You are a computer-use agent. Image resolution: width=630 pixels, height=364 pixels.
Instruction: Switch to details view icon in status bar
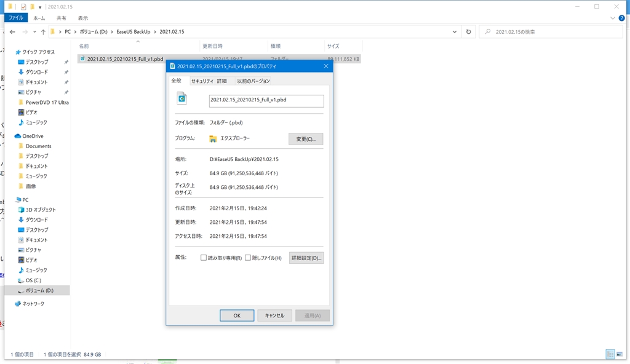(610, 354)
